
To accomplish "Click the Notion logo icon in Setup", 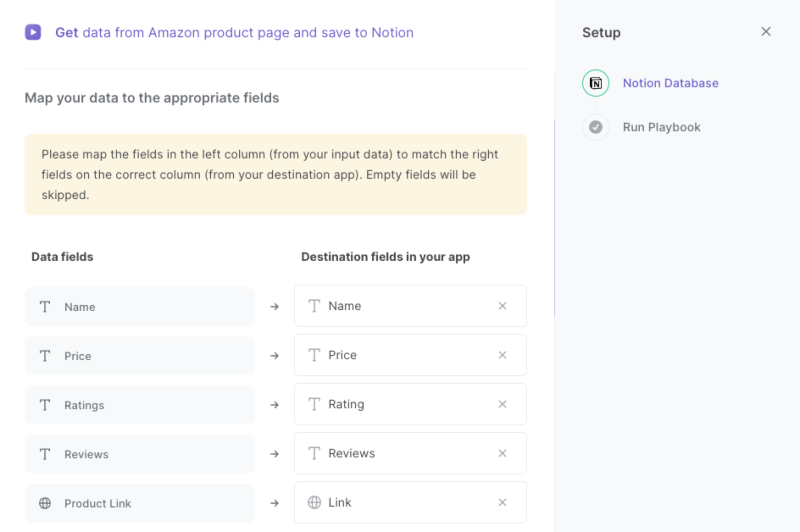I will tap(595, 83).
